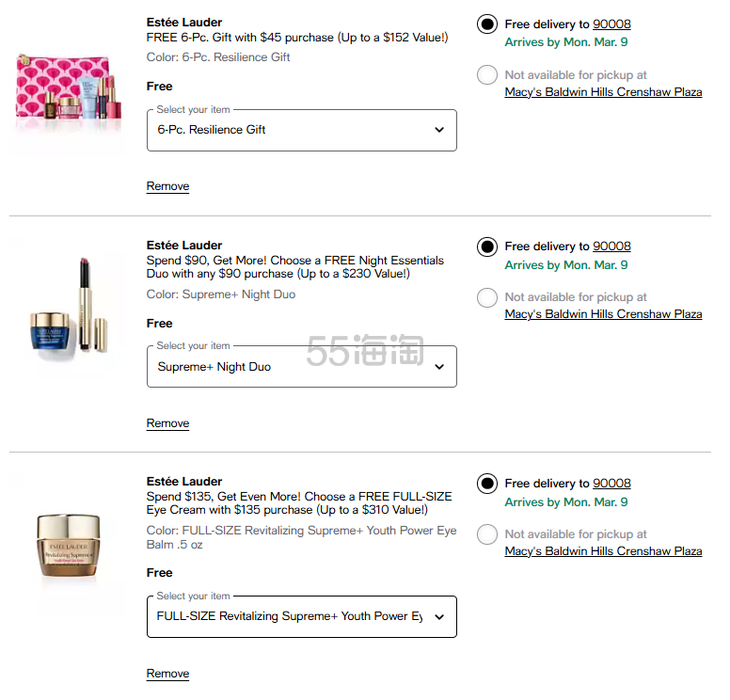
Task: Expand the FULL-SIZE Revitalizing Supreme+ item dropdown
Action: 302,617
